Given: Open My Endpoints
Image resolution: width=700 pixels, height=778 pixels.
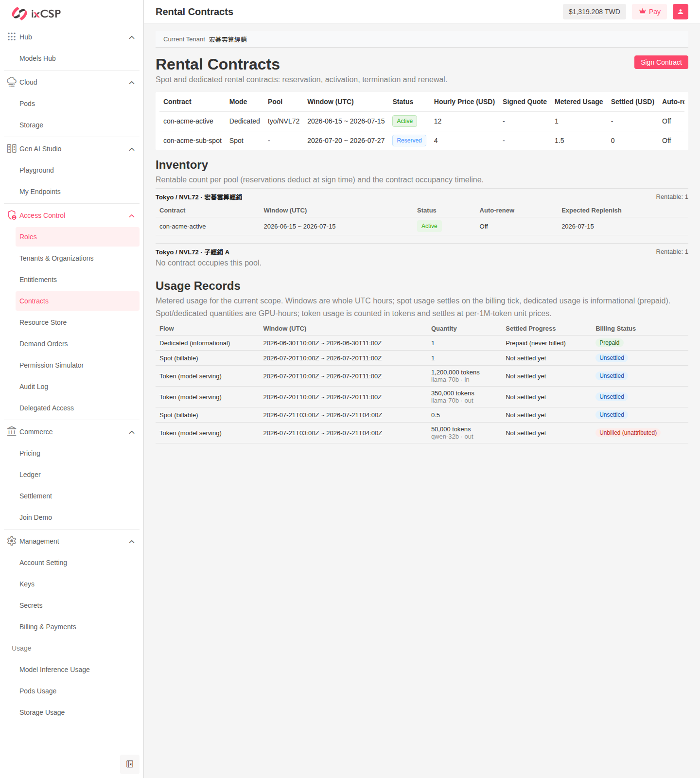Looking at the screenshot, I should pos(77,192).
